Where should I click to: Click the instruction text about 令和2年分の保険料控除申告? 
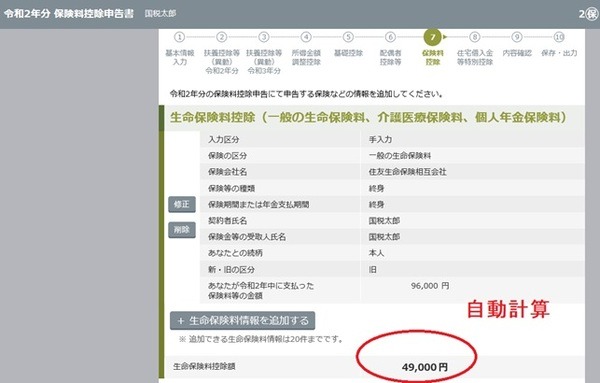[307, 94]
